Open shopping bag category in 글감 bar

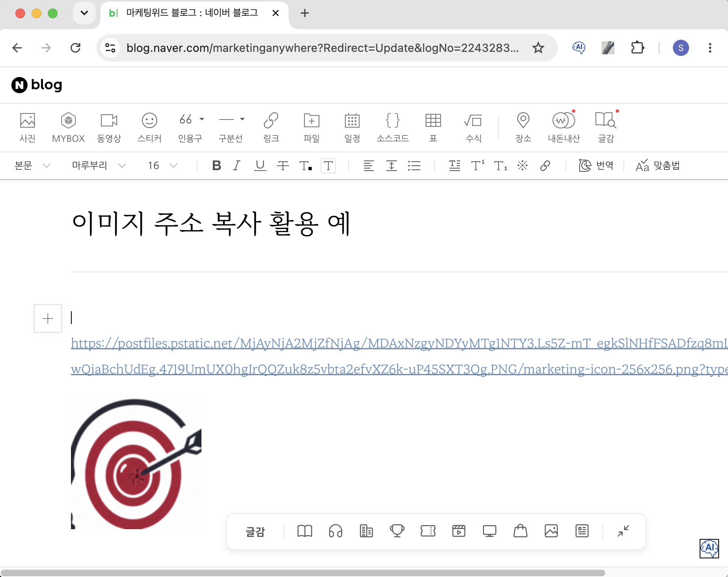pos(520,531)
